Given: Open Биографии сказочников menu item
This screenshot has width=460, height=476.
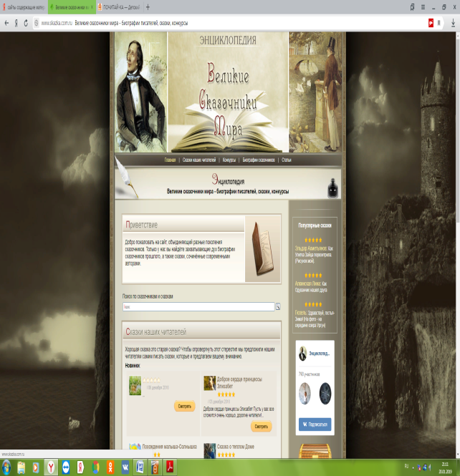Looking at the screenshot, I should tap(259, 160).
